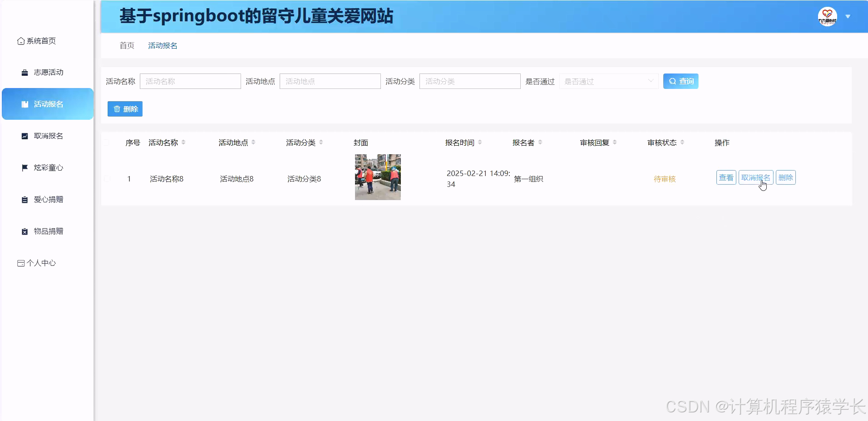Open the 是否通过 dropdown
This screenshot has width=868, height=421.
[x=608, y=81]
